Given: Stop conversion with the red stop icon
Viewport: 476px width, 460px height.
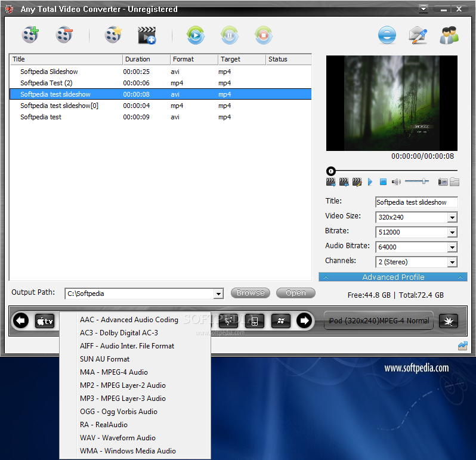Looking at the screenshot, I should point(264,35).
